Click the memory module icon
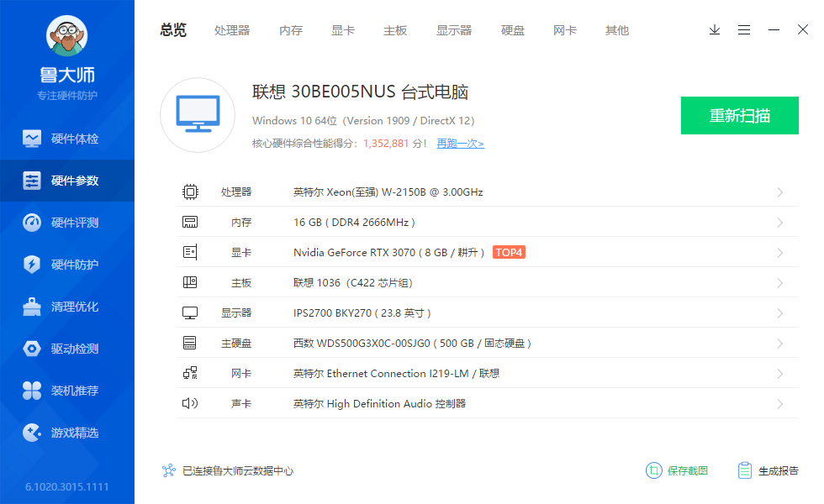 190,222
